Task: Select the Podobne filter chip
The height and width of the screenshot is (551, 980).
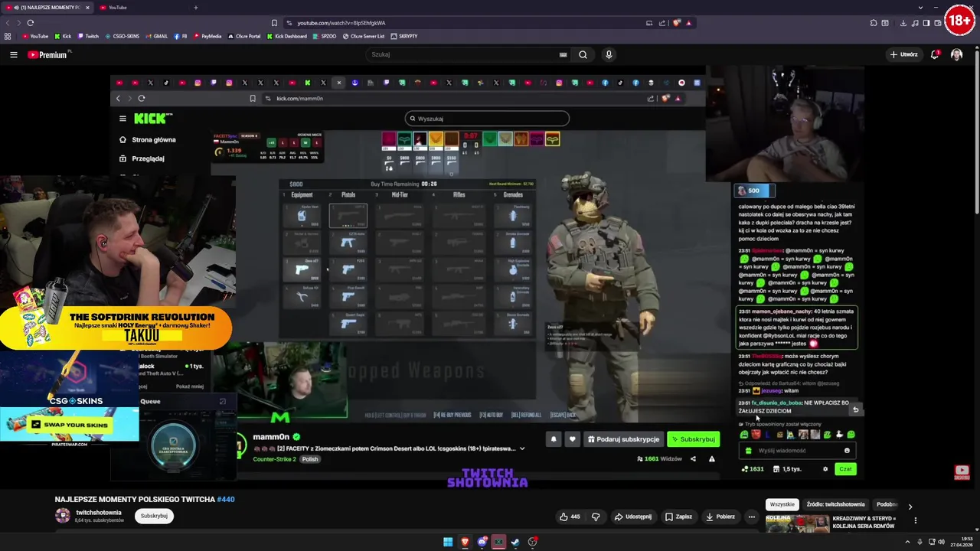Action: coord(887,504)
